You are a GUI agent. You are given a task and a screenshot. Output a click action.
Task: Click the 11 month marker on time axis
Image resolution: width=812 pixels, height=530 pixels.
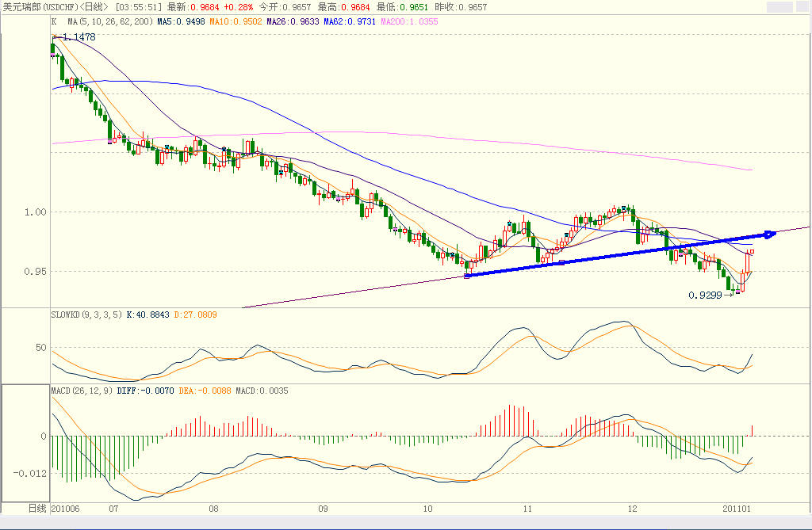[527, 509]
